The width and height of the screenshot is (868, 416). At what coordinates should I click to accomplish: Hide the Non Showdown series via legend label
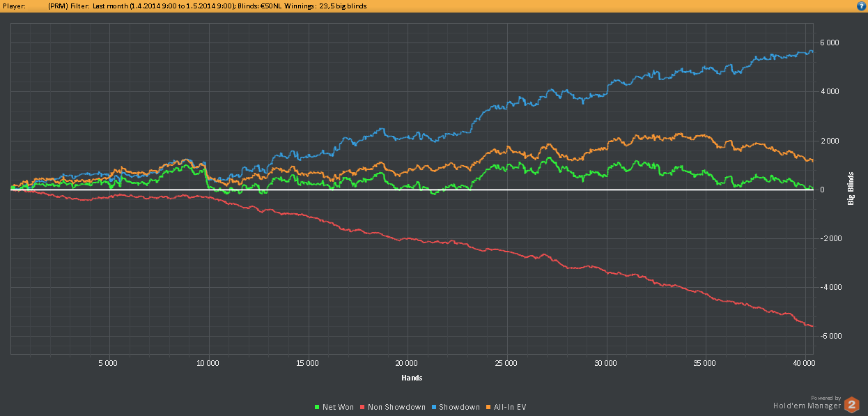(x=396, y=407)
